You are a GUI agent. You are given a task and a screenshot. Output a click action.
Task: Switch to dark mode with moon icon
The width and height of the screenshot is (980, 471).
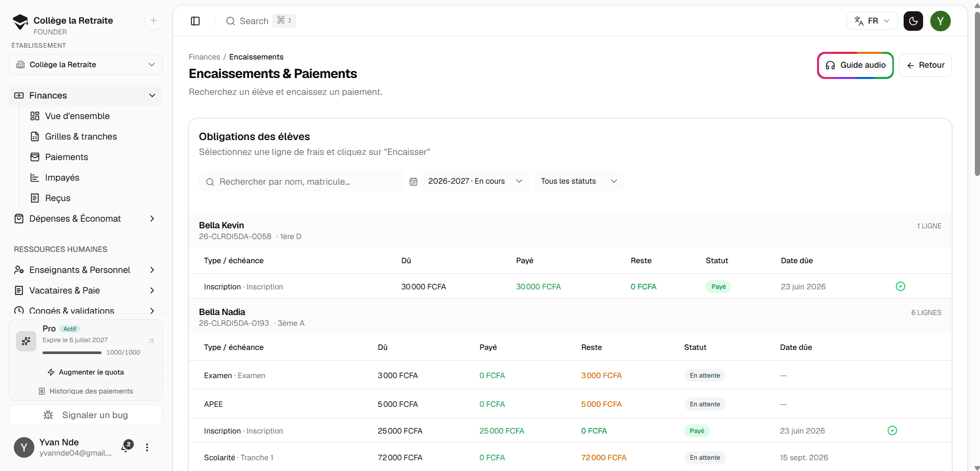913,21
